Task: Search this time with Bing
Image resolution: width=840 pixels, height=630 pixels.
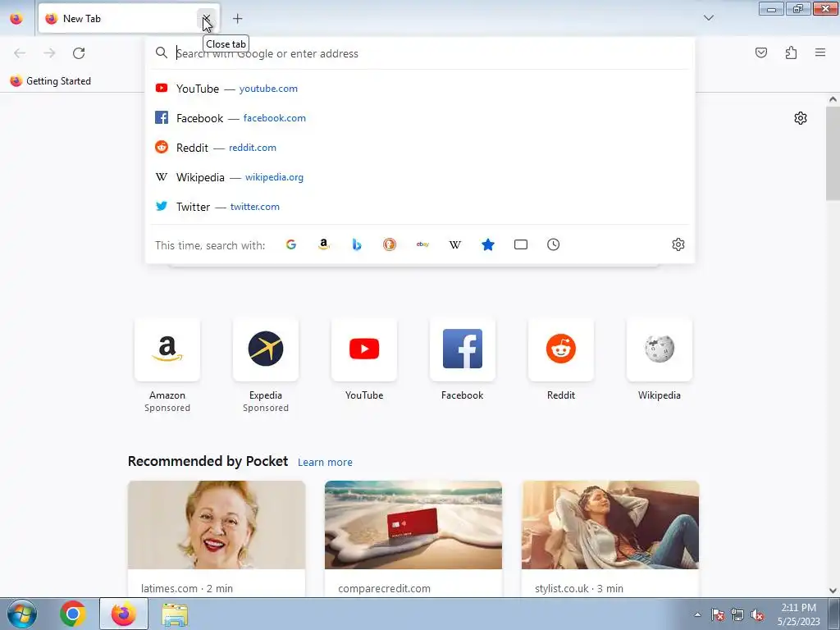Action: (357, 244)
